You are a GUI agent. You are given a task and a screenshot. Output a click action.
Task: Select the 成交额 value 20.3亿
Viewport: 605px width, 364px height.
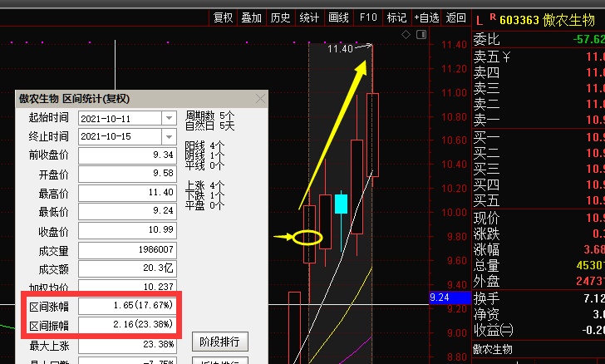(x=127, y=268)
